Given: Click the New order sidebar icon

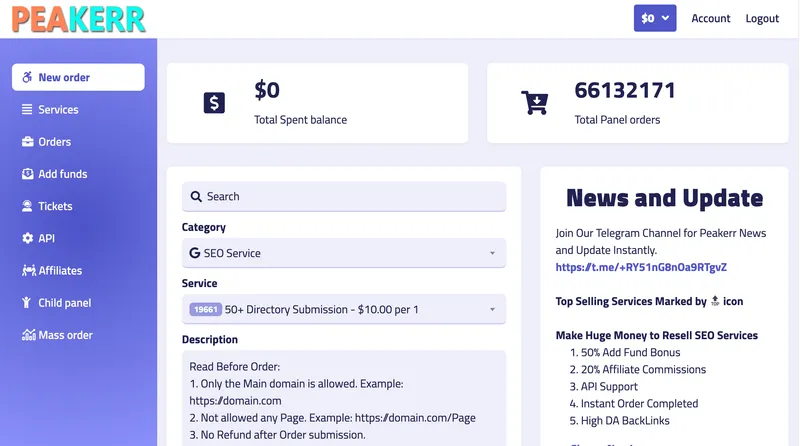Looking at the screenshot, I should click(27, 77).
